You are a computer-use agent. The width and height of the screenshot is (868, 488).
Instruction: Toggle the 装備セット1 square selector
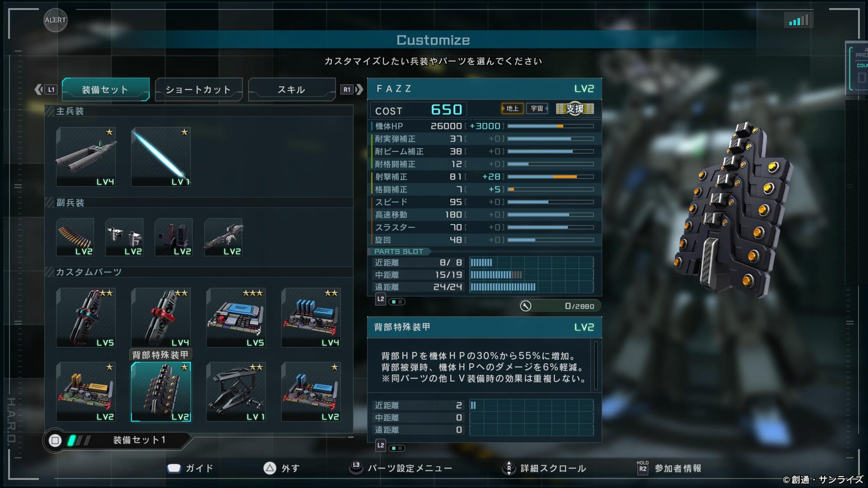pyautogui.click(x=55, y=441)
